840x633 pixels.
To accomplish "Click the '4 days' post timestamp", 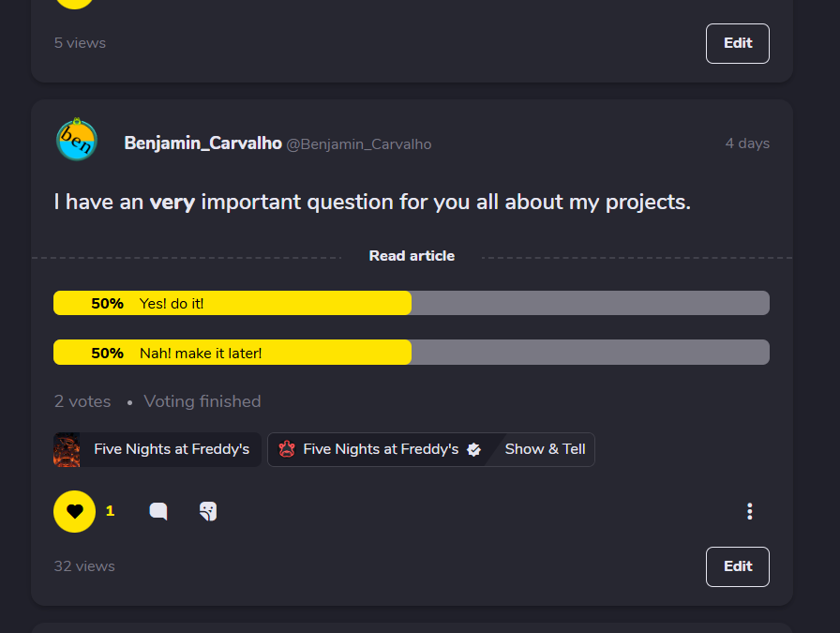I will 746,143.
